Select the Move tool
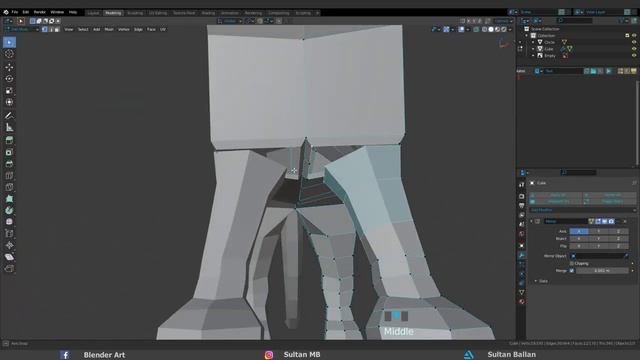This screenshot has height=360, width=640. click(9, 67)
